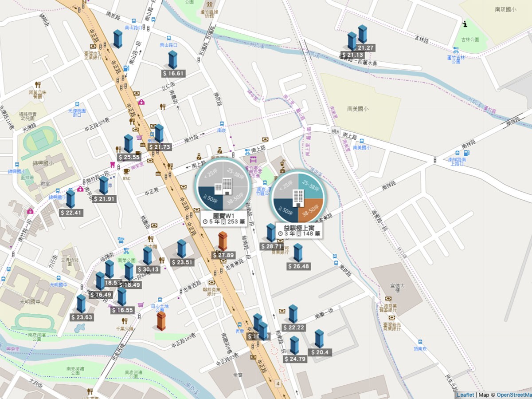Open the Leaflet attribution link
The height and width of the screenshot is (399, 532).
[x=465, y=395]
